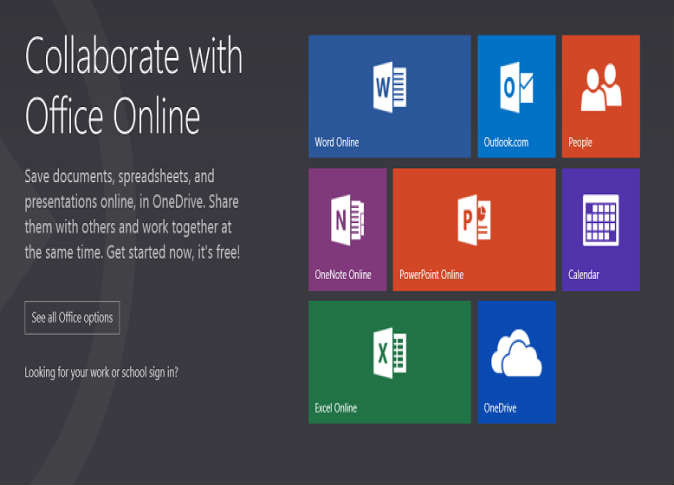Click the OneNote Online label
Screen dimensions: 674x485
click(343, 275)
